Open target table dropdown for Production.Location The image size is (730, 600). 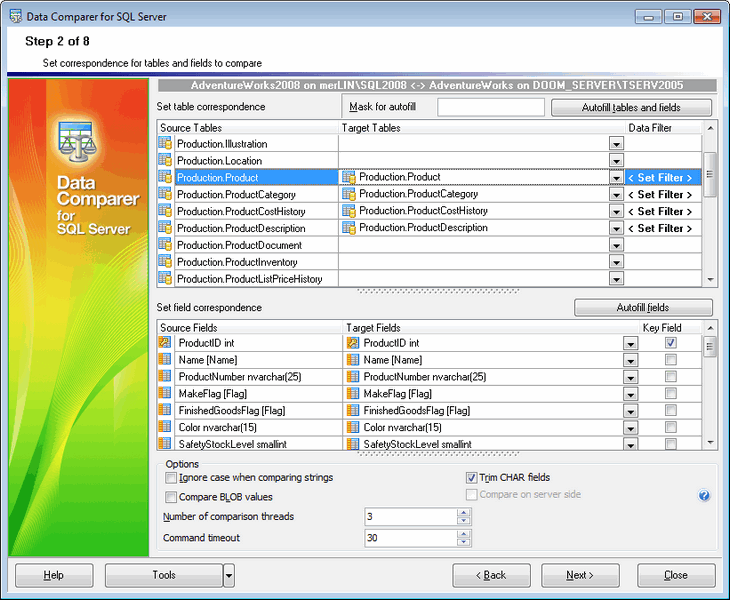click(616, 161)
